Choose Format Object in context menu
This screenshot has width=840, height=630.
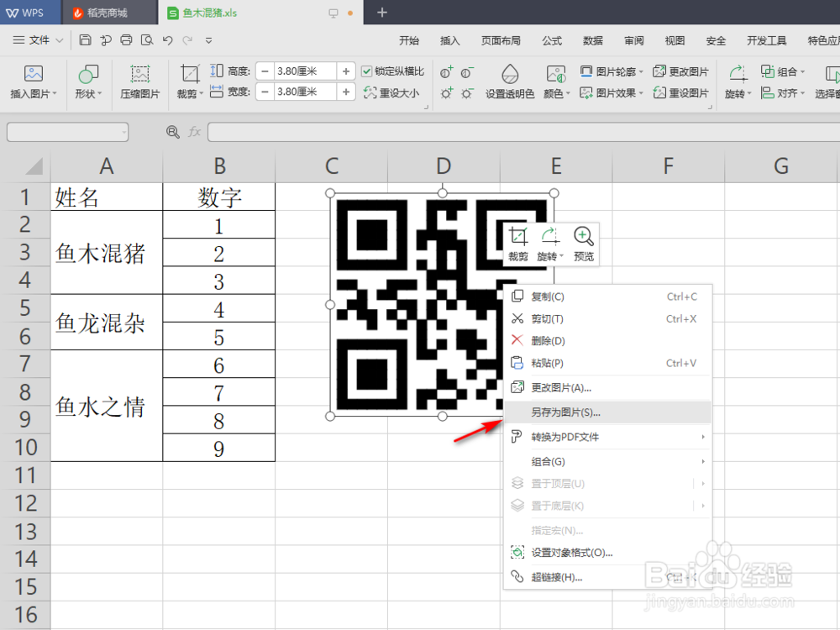[607, 553]
